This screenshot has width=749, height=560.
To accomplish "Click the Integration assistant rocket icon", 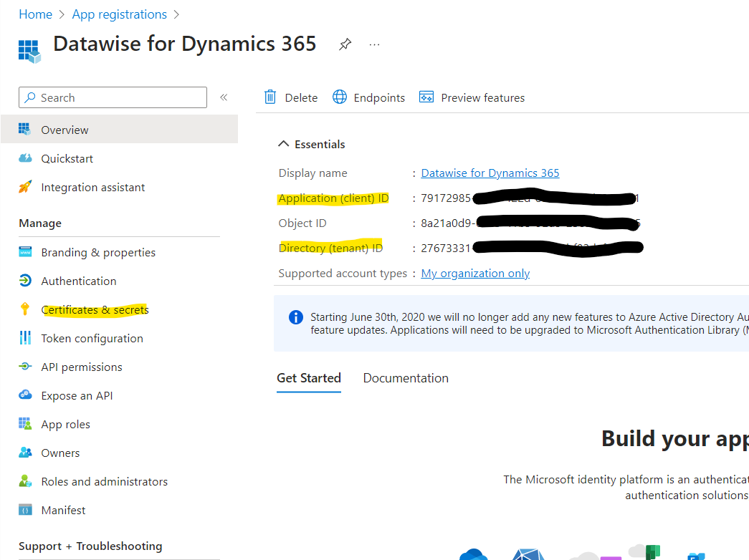I will pos(25,187).
